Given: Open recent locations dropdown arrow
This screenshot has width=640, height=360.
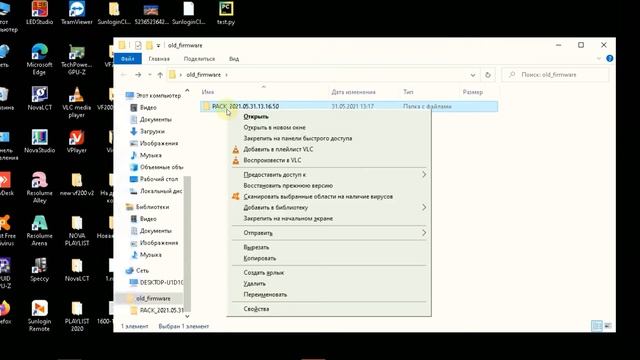Looking at the screenshot, I should pos(149,75).
